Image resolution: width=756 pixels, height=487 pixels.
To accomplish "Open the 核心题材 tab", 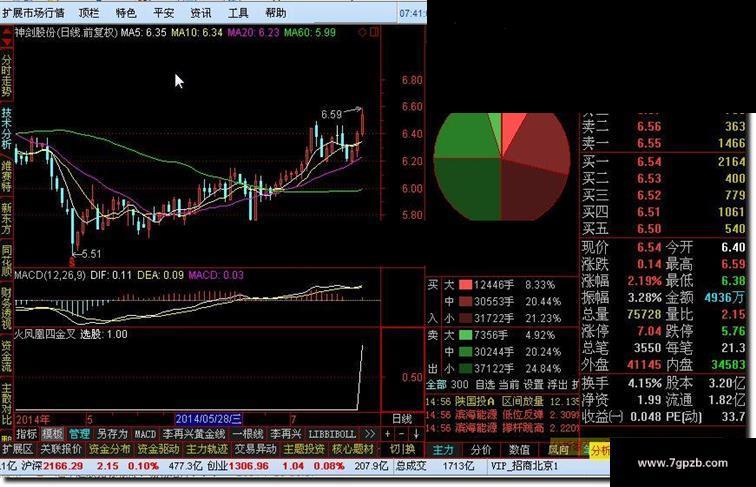I will coord(353,449).
